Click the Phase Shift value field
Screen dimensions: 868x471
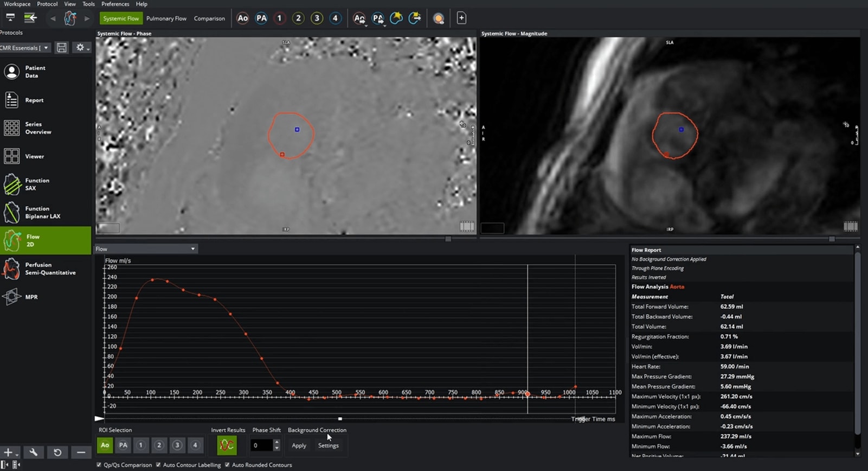click(x=261, y=445)
